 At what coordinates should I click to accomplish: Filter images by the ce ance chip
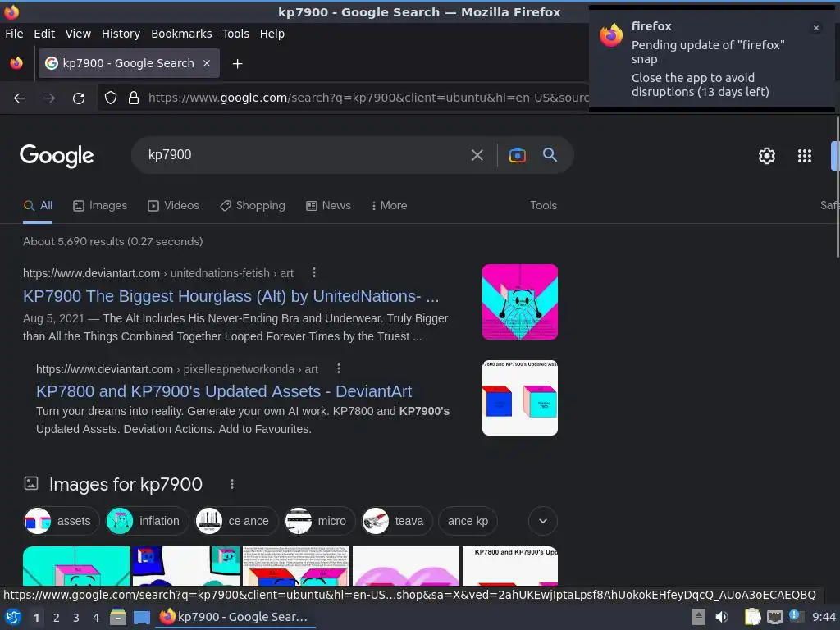[236, 521]
